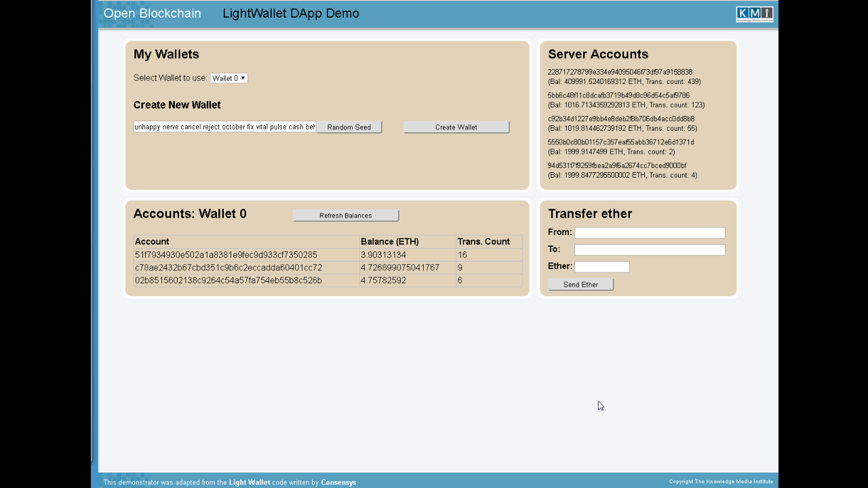Click inside the Ether amount field
The height and width of the screenshot is (488, 868).
601,266
